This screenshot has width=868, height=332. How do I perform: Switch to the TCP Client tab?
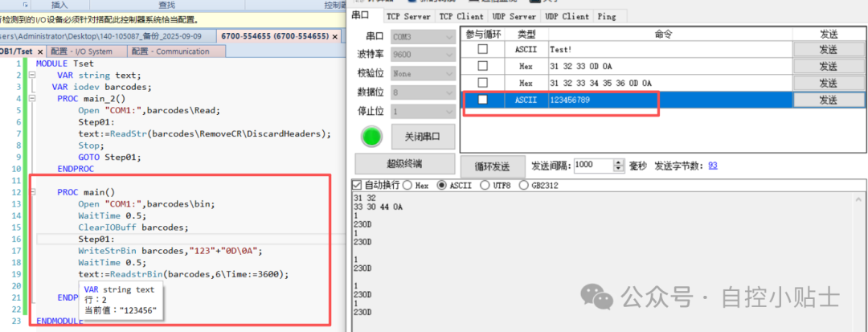(461, 16)
